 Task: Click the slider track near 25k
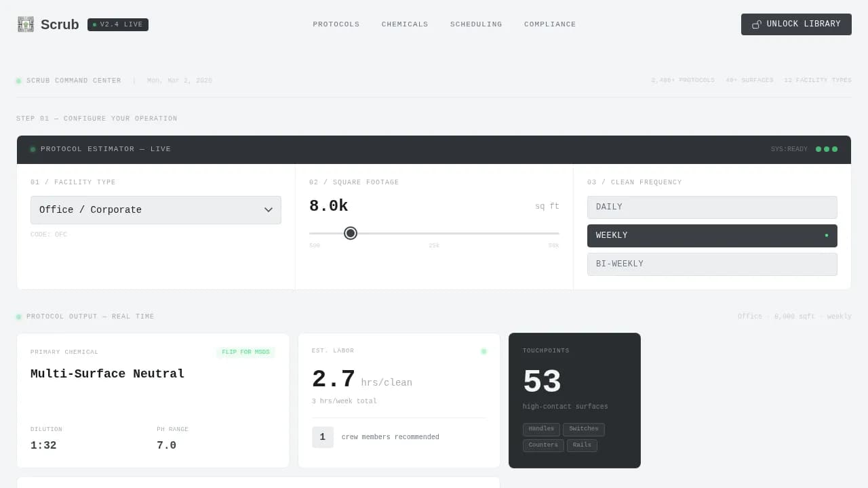(x=434, y=233)
